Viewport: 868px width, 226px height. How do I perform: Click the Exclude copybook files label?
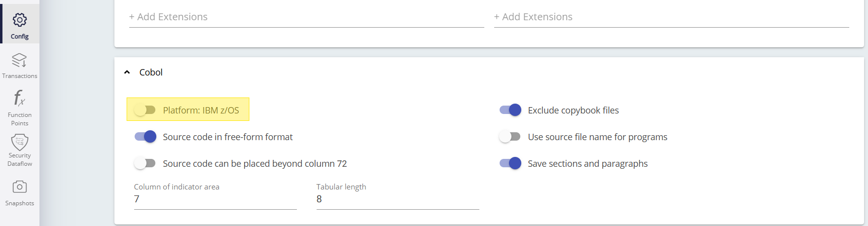click(x=573, y=111)
